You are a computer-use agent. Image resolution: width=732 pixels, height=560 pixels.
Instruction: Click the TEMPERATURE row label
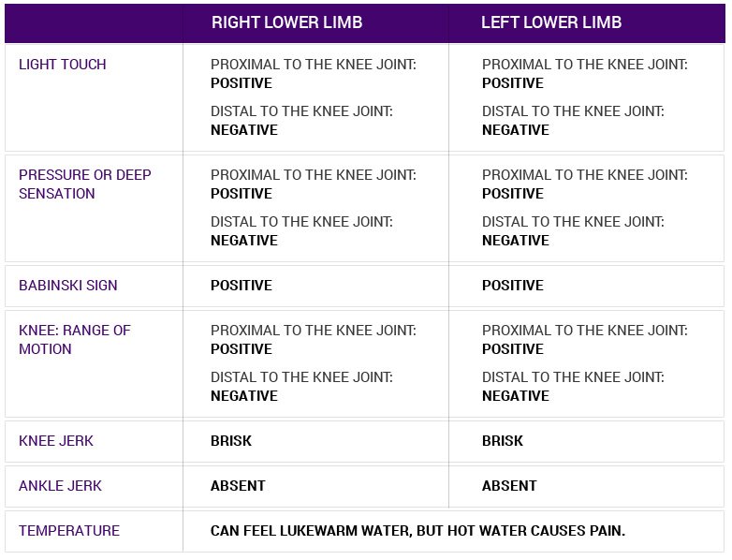click(69, 531)
